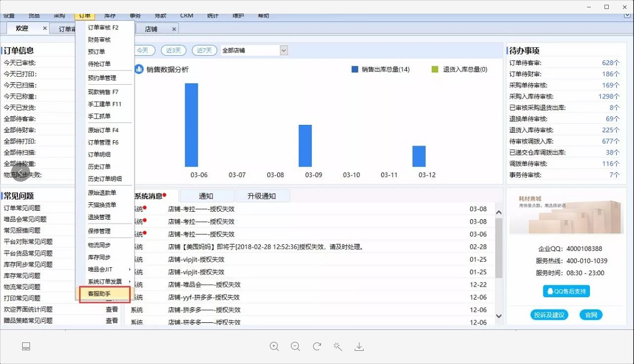Choose 财务审核 in the order menu
This screenshot has width=634, height=364.
click(99, 40)
